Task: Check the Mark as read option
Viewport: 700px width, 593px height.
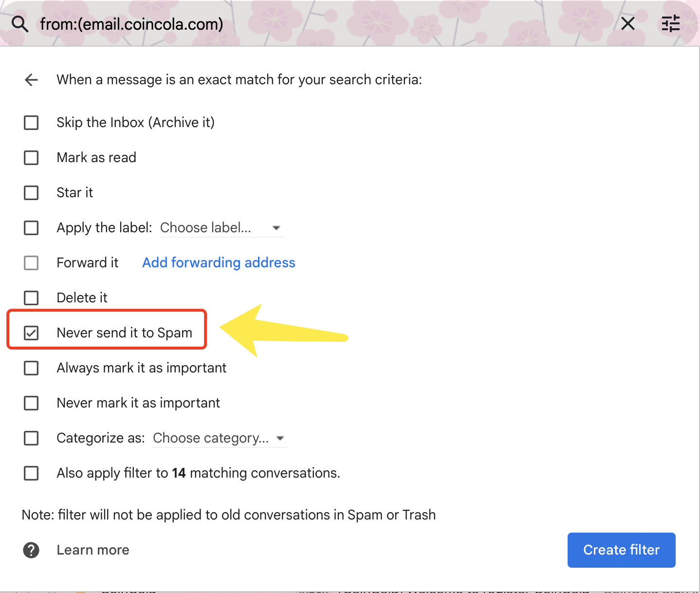Action: click(x=31, y=158)
